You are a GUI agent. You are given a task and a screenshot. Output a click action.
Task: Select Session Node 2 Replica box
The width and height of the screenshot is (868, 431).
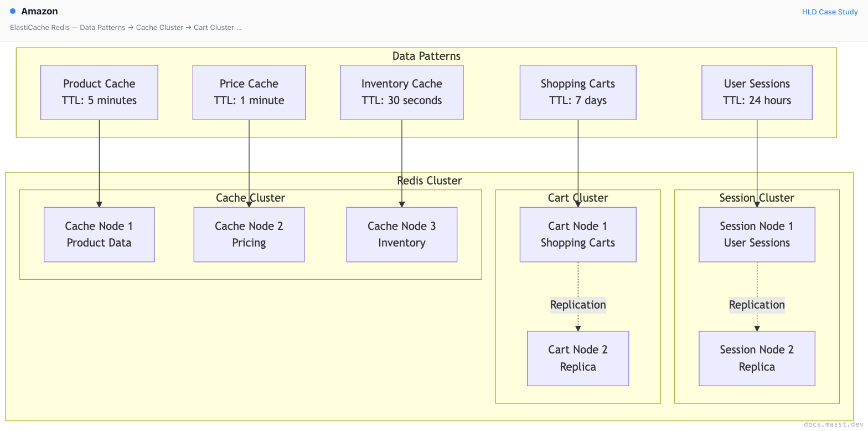(757, 358)
